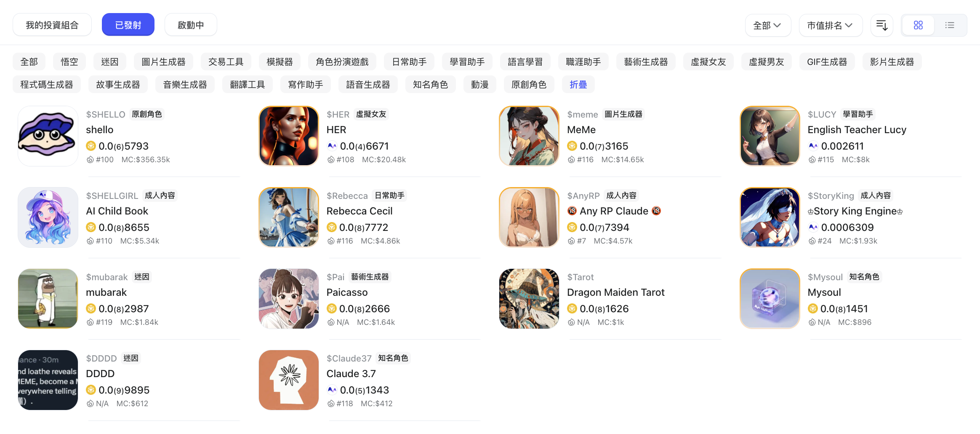
Task: Select the 已發射 tab
Action: point(128,25)
